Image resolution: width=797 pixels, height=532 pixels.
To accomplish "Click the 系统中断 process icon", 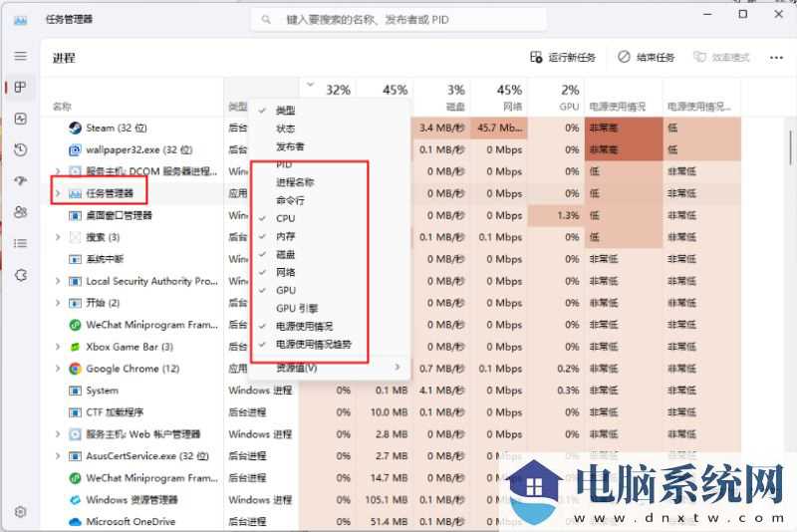I will (75, 259).
